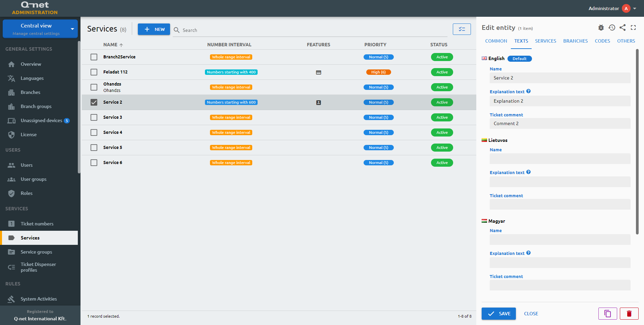Open Roles in the sidebar
This screenshot has width=644, height=325.
pos(39,193)
